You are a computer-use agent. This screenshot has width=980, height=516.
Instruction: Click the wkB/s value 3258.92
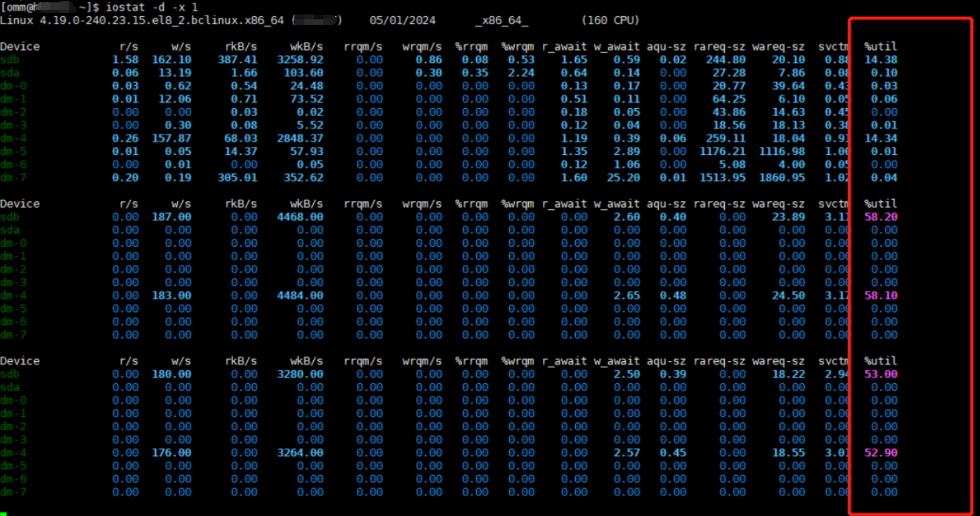tap(300, 60)
